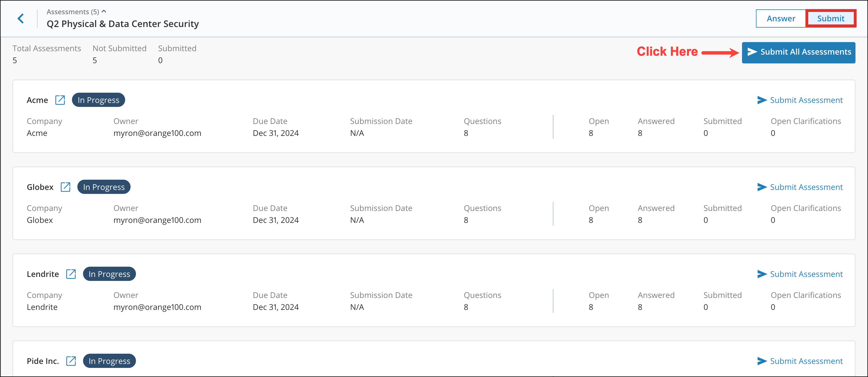The width and height of the screenshot is (868, 377).
Task: Click Submit Assessment text for Acme
Action: [x=806, y=100]
